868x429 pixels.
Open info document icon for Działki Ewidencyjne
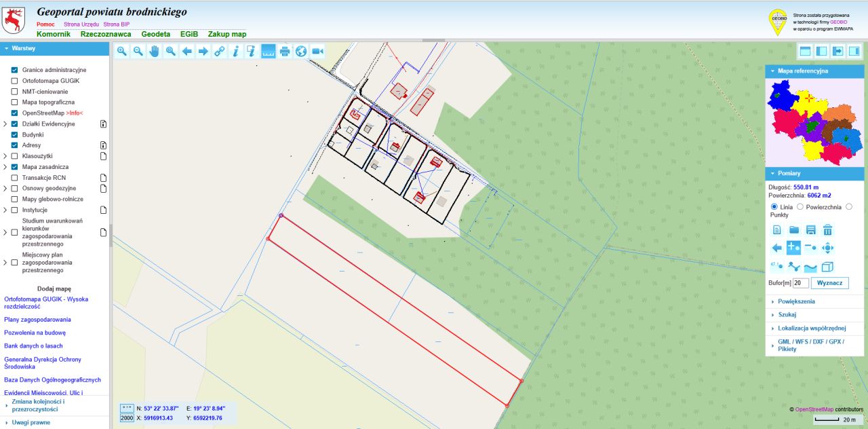click(x=104, y=124)
